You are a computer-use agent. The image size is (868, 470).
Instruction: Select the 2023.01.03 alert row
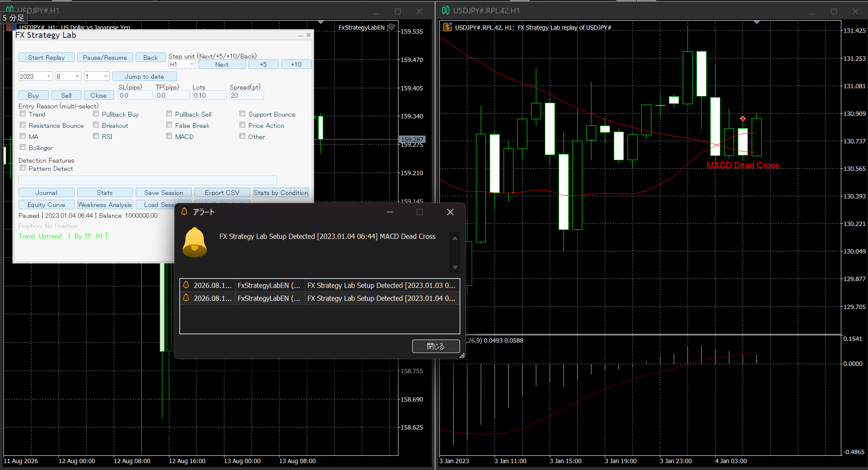click(320, 285)
